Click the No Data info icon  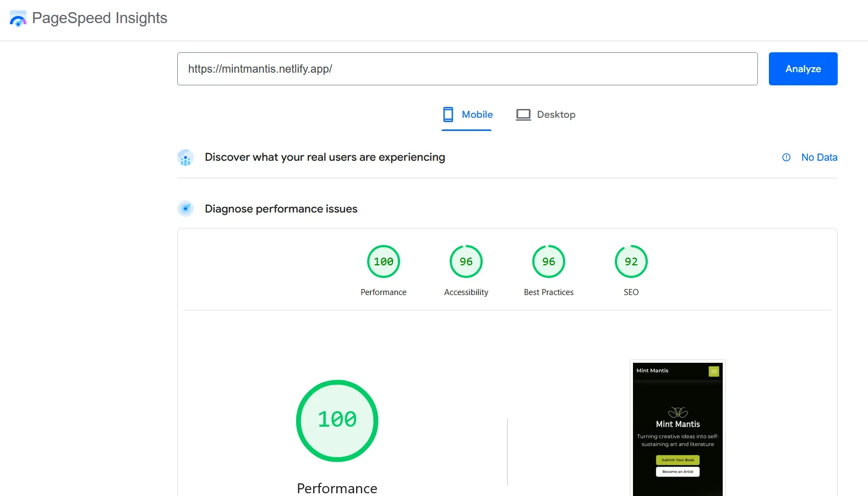pos(787,157)
